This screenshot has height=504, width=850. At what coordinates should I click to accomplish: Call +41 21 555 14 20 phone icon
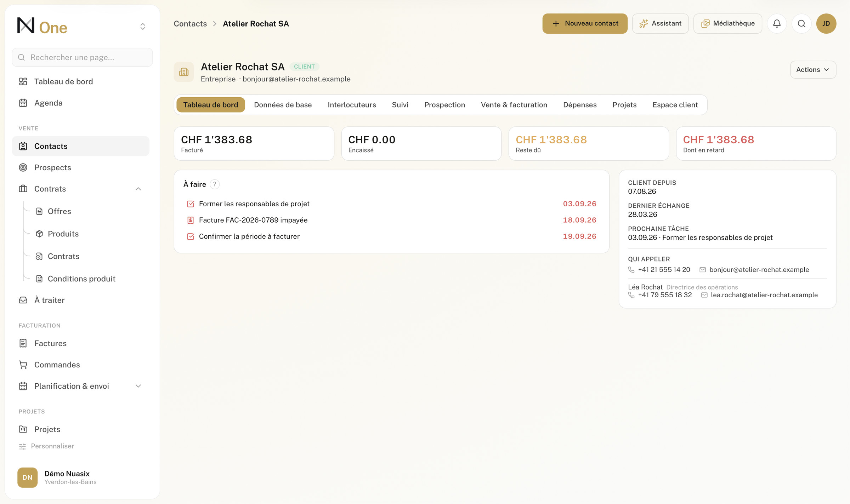(x=631, y=270)
